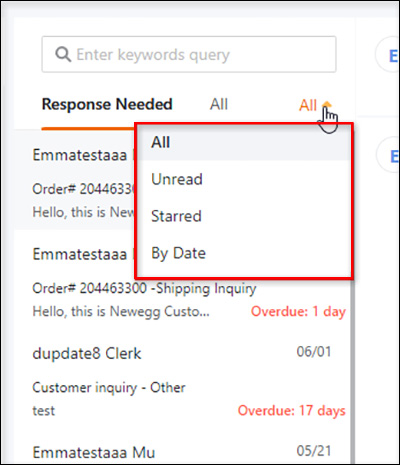The width and height of the screenshot is (400, 465).
Task: Open the dupdate8 Clerk conversation
Action: tap(87, 354)
